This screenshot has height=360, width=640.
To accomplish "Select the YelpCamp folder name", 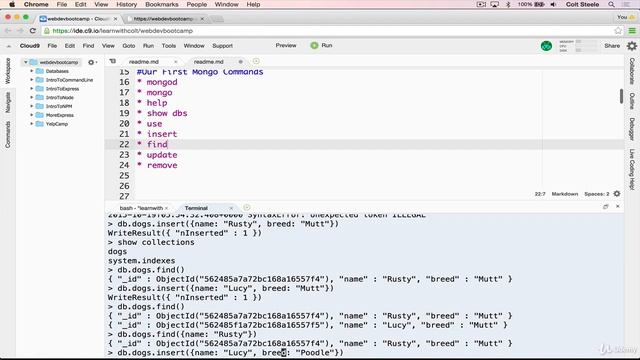I will point(57,124).
